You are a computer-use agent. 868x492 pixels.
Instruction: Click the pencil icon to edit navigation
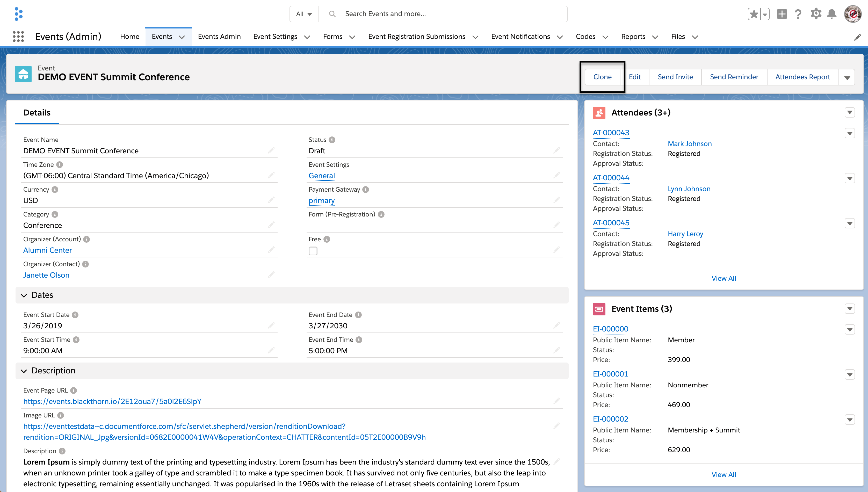(x=857, y=37)
